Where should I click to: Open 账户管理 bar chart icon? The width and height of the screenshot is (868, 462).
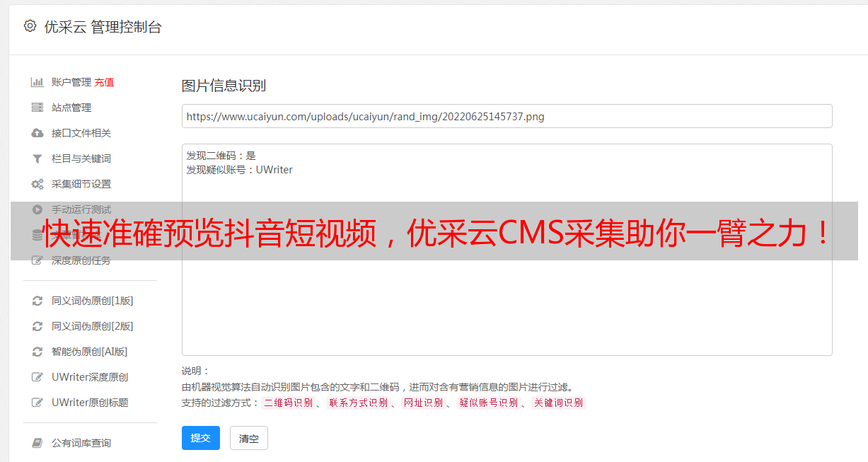pyautogui.click(x=37, y=82)
